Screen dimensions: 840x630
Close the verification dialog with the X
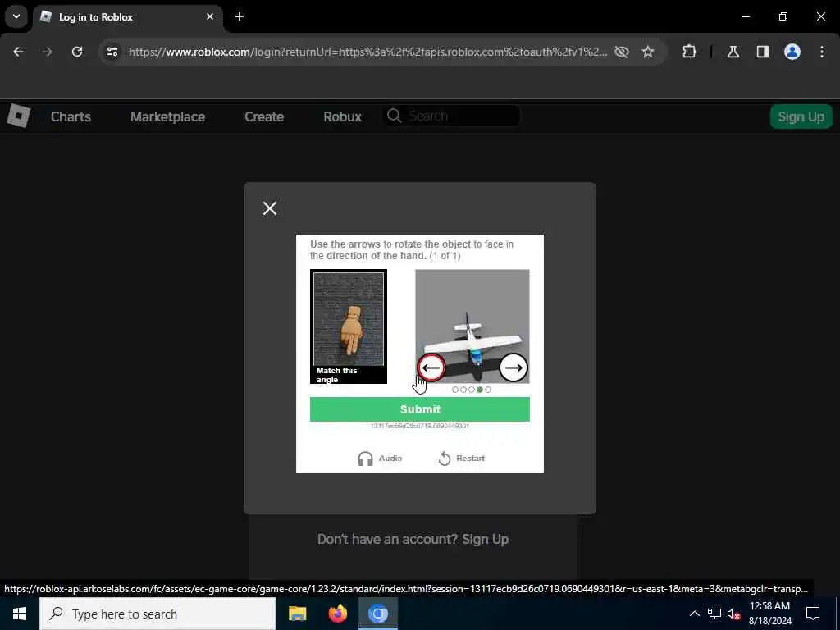click(269, 208)
